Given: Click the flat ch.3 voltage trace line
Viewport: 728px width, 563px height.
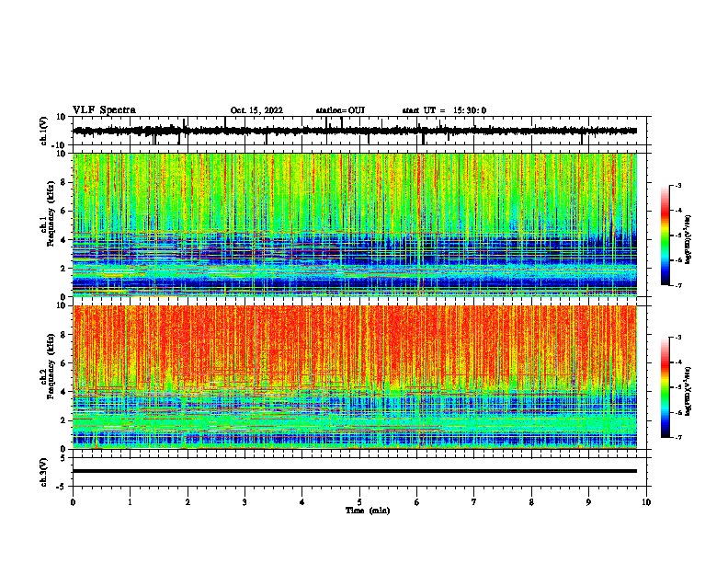Looking at the screenshot, I should click(x=355, y=471).
